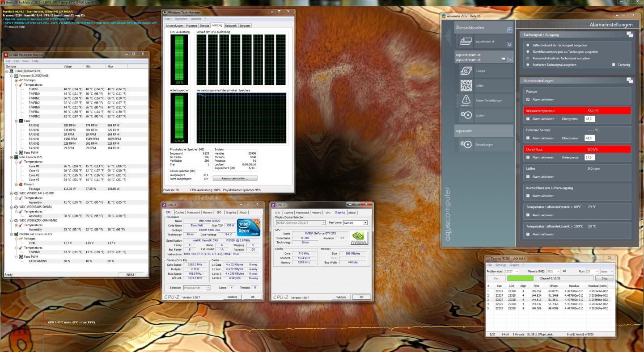Open the Pumpe page icon in aquasuite

point(466,71)
